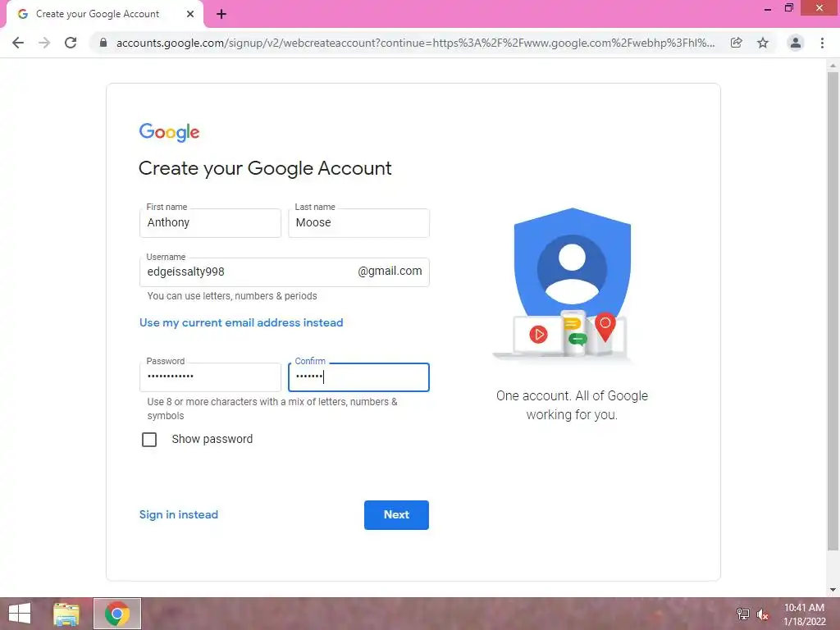Viewport: 840px width, 630px height.
Task: Open the taskbar clock and date
Action: (x=804, y=614)
